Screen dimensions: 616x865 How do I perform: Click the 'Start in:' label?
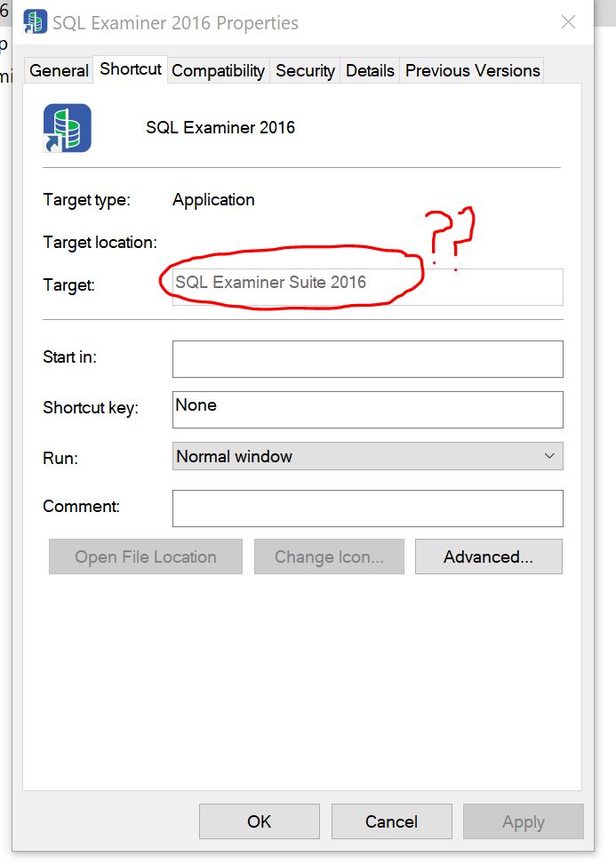coord(69,356)
